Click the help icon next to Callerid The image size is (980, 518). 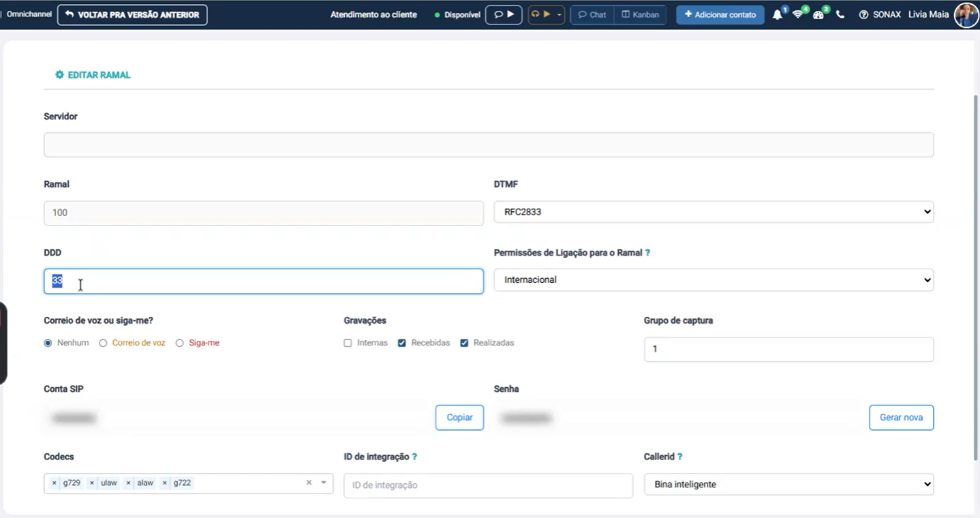680,457
